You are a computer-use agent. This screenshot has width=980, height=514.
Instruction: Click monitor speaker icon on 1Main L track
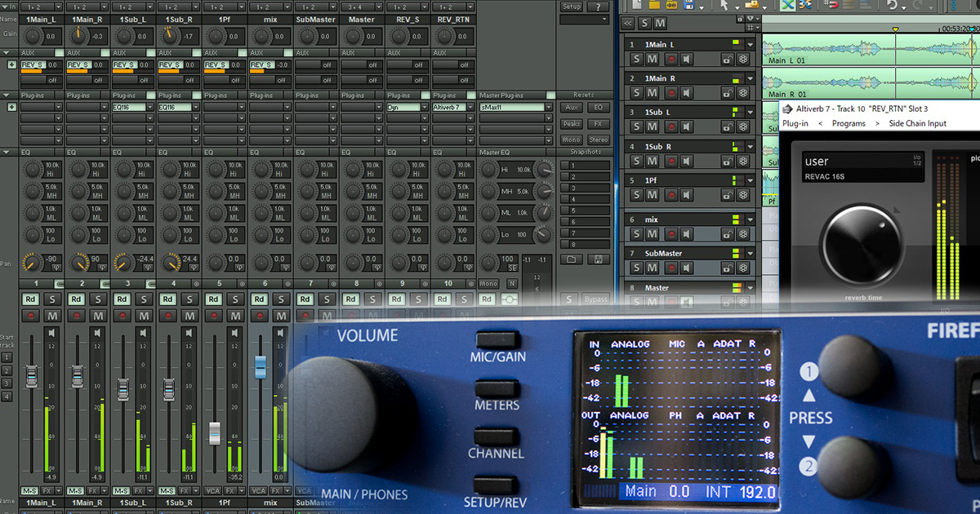point(688,59)
